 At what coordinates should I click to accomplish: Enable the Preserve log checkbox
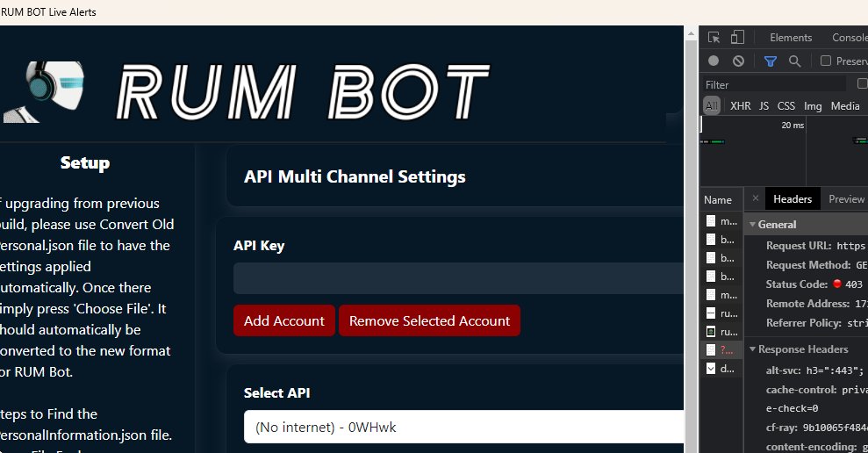click(826, 61)
